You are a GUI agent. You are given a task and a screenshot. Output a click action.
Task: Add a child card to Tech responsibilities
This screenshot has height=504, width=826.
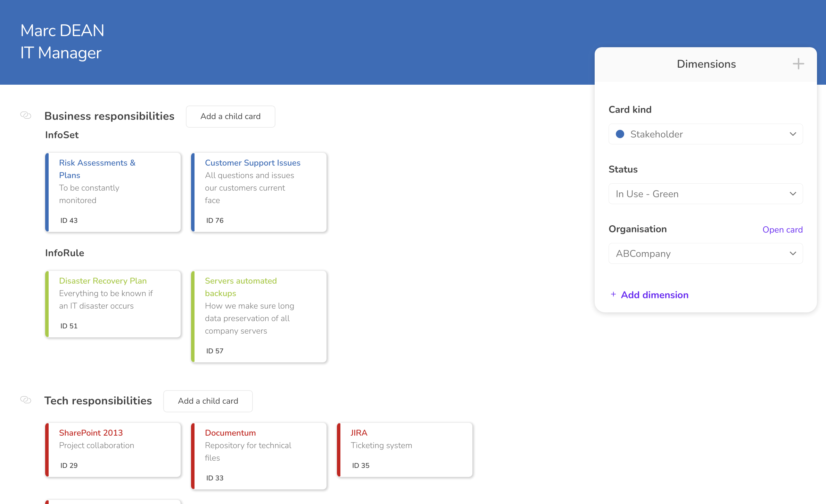click(x=208, y=401)
